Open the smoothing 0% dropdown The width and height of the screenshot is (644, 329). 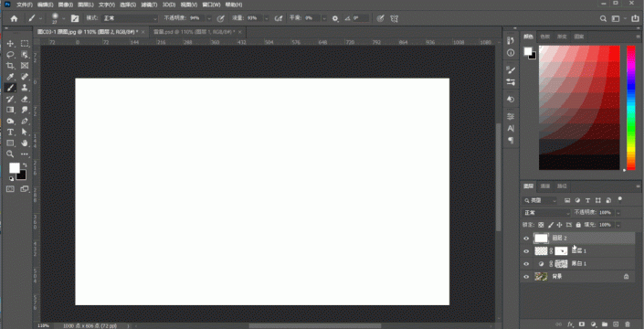324,18
